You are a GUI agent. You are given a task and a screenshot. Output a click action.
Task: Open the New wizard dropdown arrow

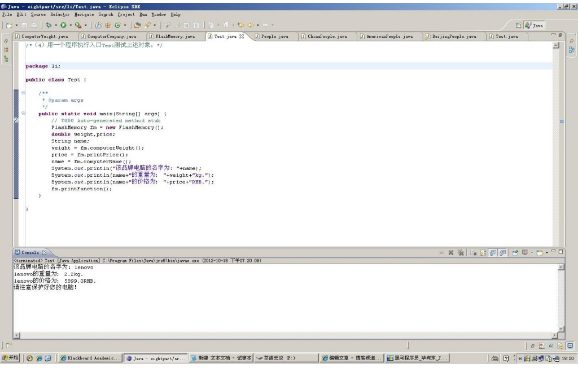pyautogui.click(x=17, y=25)
